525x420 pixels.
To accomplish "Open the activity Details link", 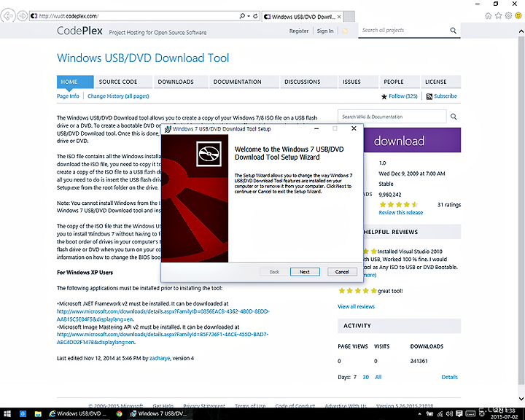I will (449, 377).
